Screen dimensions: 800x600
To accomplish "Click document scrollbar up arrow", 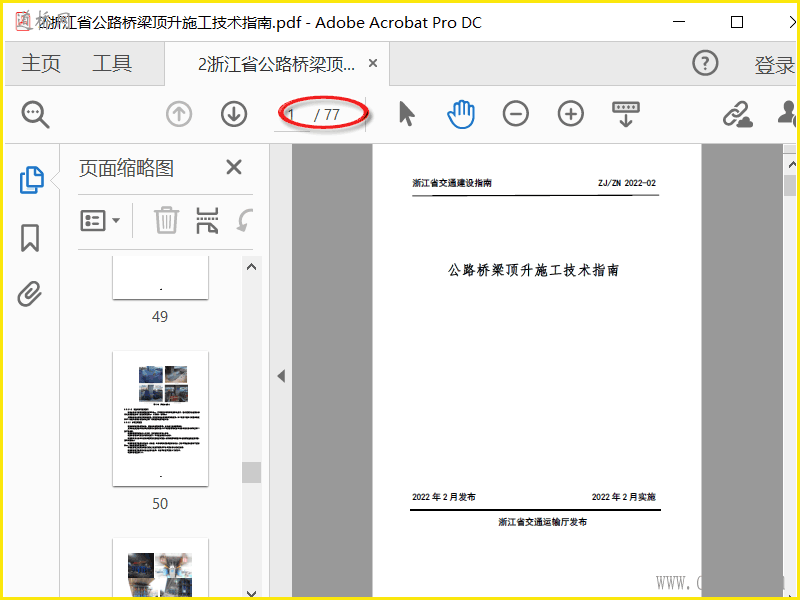I will (792, 164).
